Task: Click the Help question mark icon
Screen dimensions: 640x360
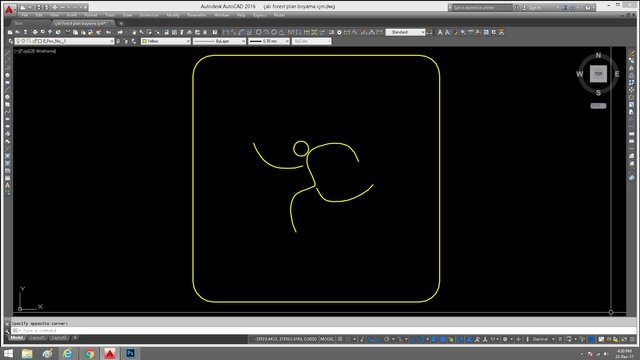Action: [588, 7]
